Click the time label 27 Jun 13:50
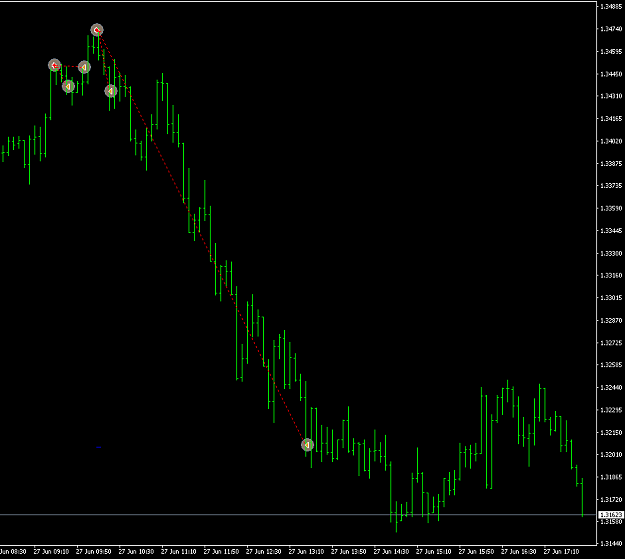The width and height of the screenshot is (625, 559). (349, 552)
